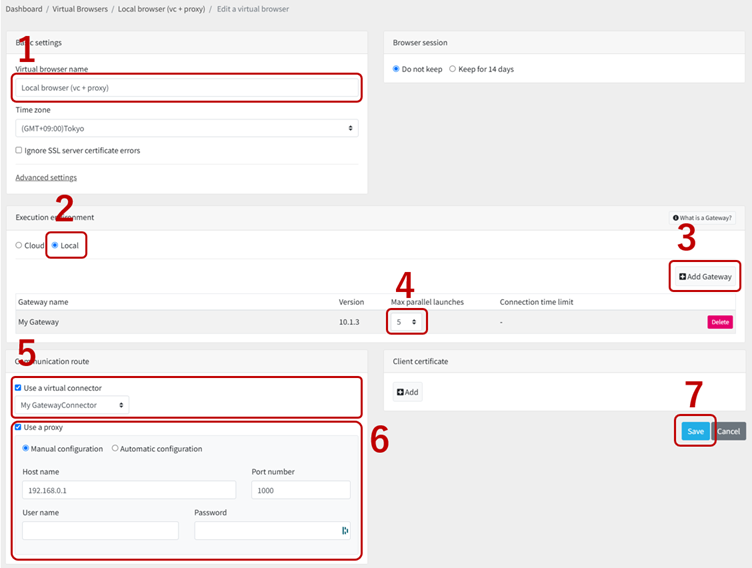Open the Max parallel launches dropdown

(406, 322)
